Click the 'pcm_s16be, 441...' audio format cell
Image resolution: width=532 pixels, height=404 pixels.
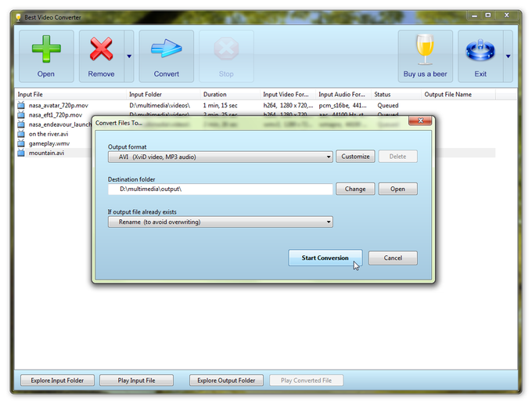click(x=343, y=106)
